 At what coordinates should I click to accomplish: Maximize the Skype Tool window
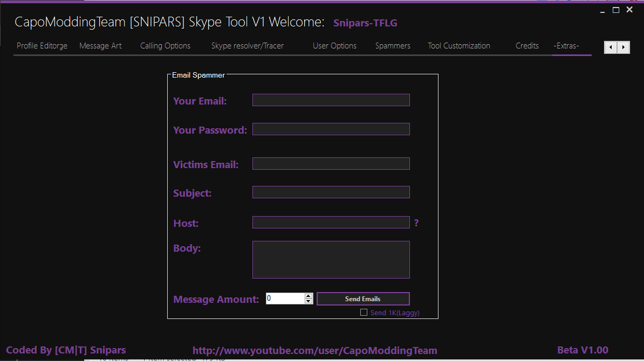tap(616, 10)
